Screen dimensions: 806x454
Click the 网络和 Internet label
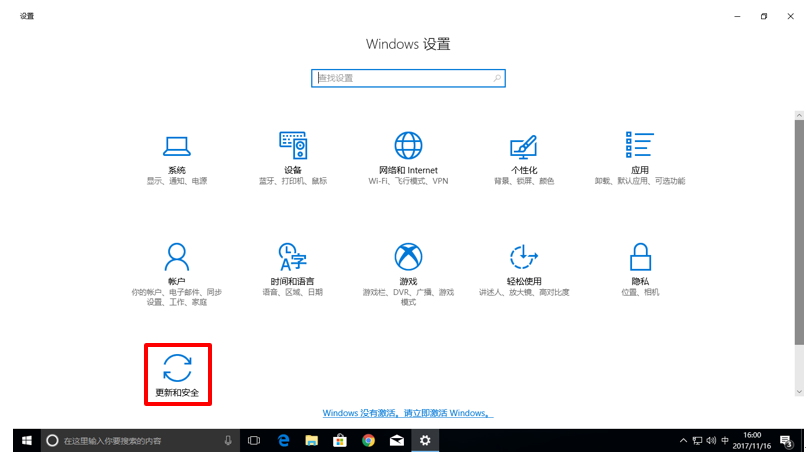tap(408, 170)
